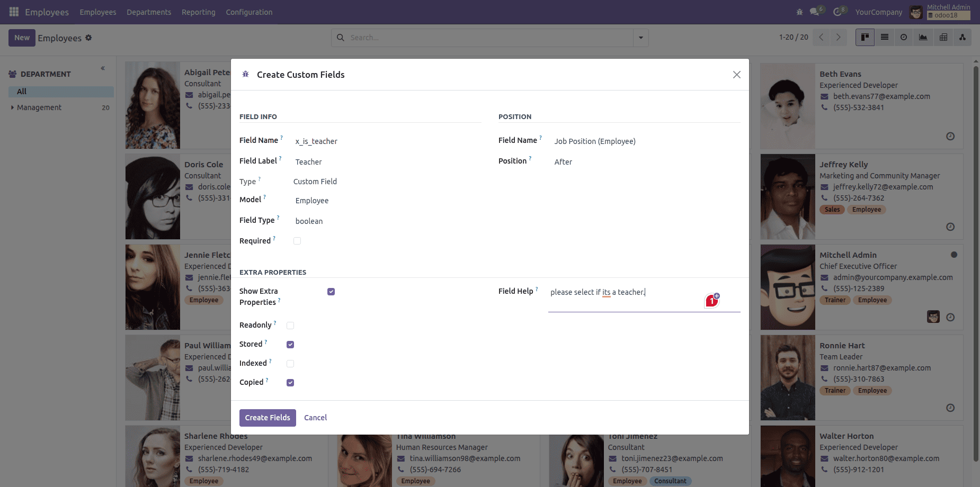The height and width of the screenshot is (487, 980).
Task: Click small avatar on Mitchell Admin card
Action: pyautogui.click(x=933, y=317)
